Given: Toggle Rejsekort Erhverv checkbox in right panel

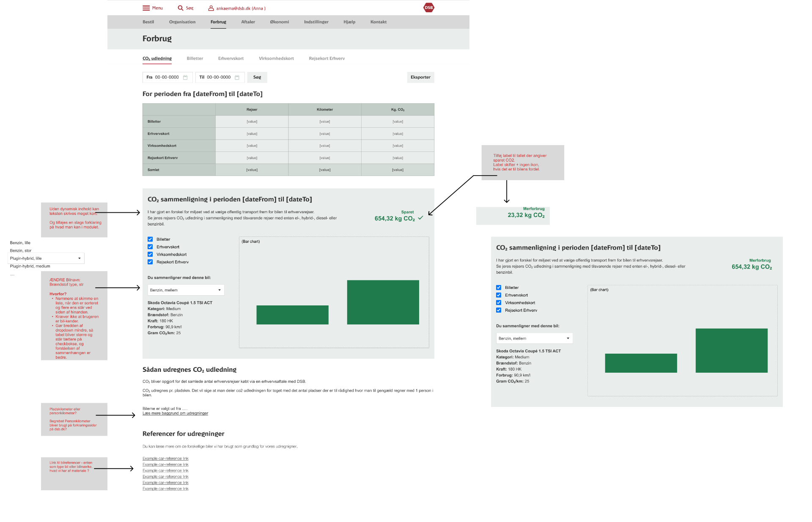Looking at the screenshot, I should coord(499,310).
